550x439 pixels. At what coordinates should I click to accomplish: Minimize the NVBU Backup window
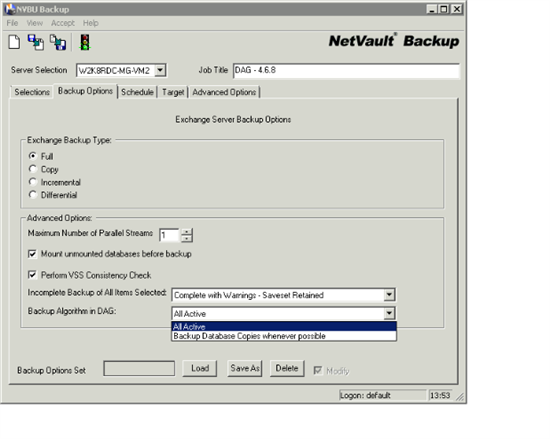pyautogui.click(x=432, y=9)
